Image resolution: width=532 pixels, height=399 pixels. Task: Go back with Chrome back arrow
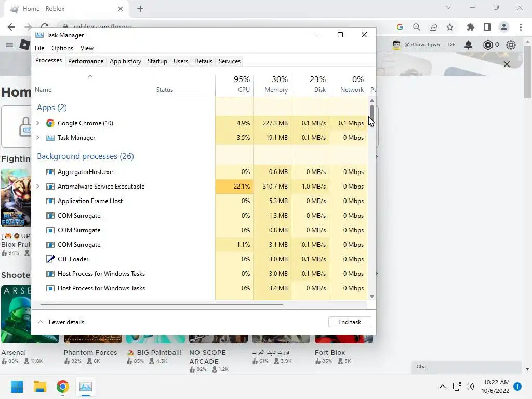coord(11,27)
